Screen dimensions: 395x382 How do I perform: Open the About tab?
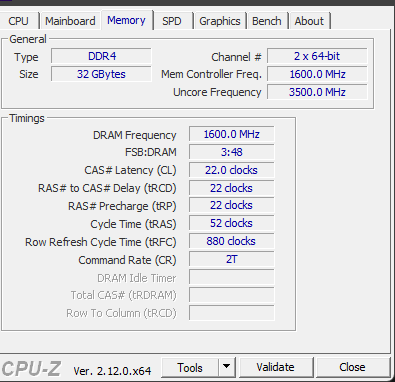click(309, 21)
